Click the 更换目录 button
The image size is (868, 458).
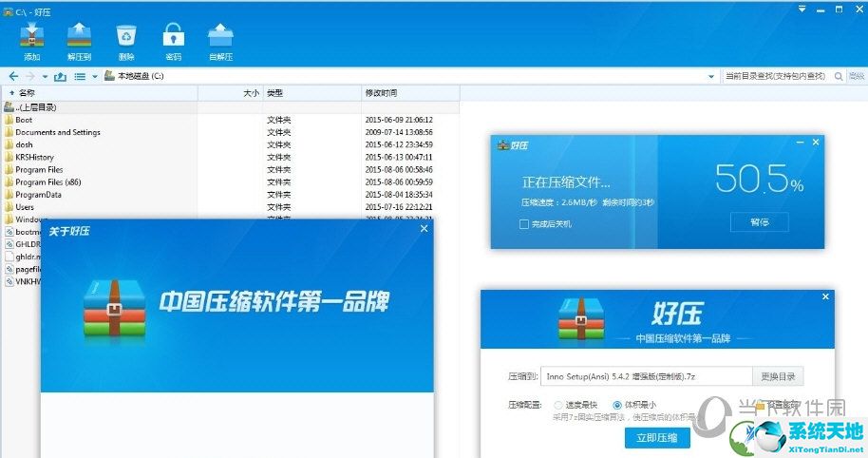coord(778,376)
